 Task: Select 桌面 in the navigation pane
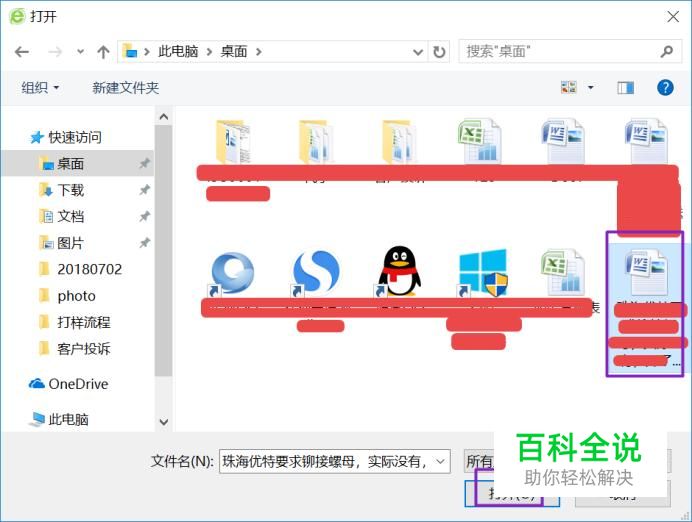77,164
